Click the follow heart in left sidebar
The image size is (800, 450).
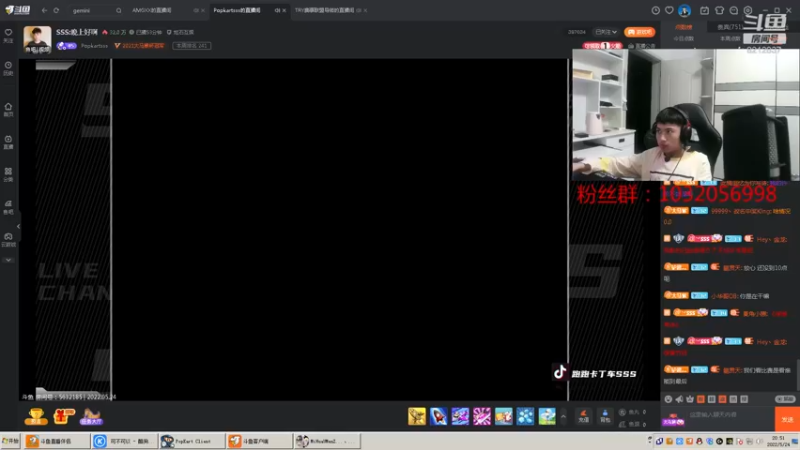8,35
